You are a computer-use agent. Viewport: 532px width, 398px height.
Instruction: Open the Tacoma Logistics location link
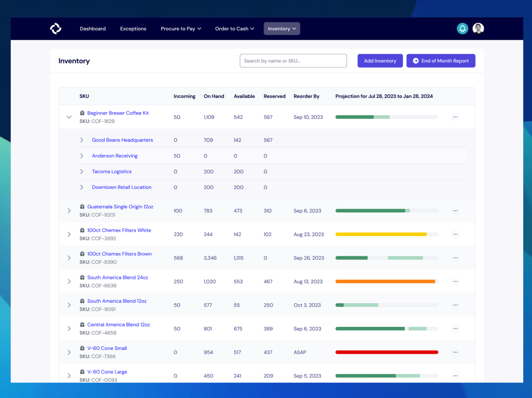pos(111,171)
